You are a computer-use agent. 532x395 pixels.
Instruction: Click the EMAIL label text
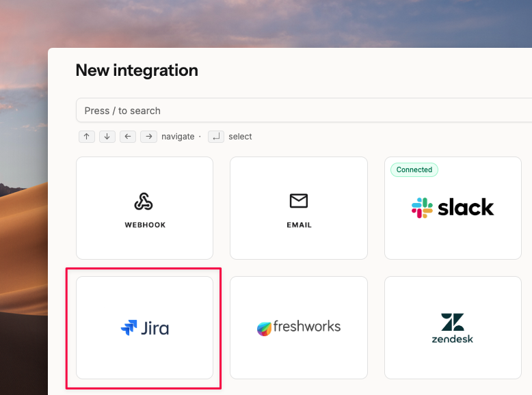[x=299, y=225]
